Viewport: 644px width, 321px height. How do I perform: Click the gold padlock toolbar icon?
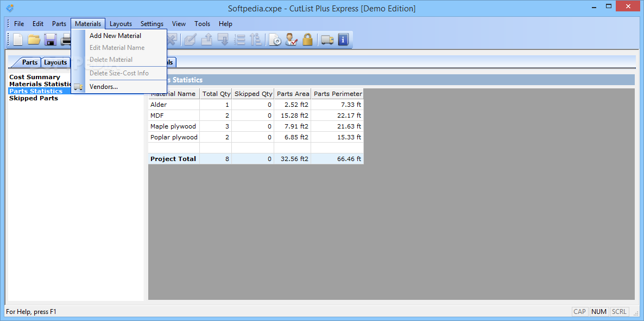pyautogui.click(x=308, y=40)
